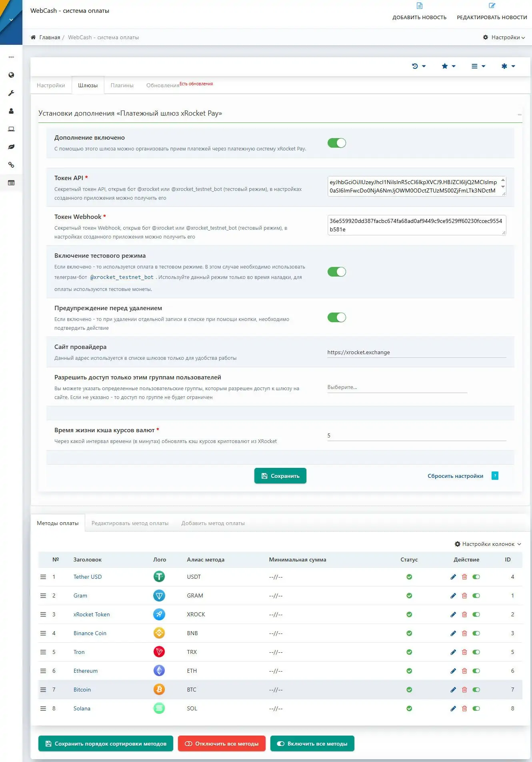Toggle the test mode switch
Screen dimensions: 532x762
tap(337, 272)
